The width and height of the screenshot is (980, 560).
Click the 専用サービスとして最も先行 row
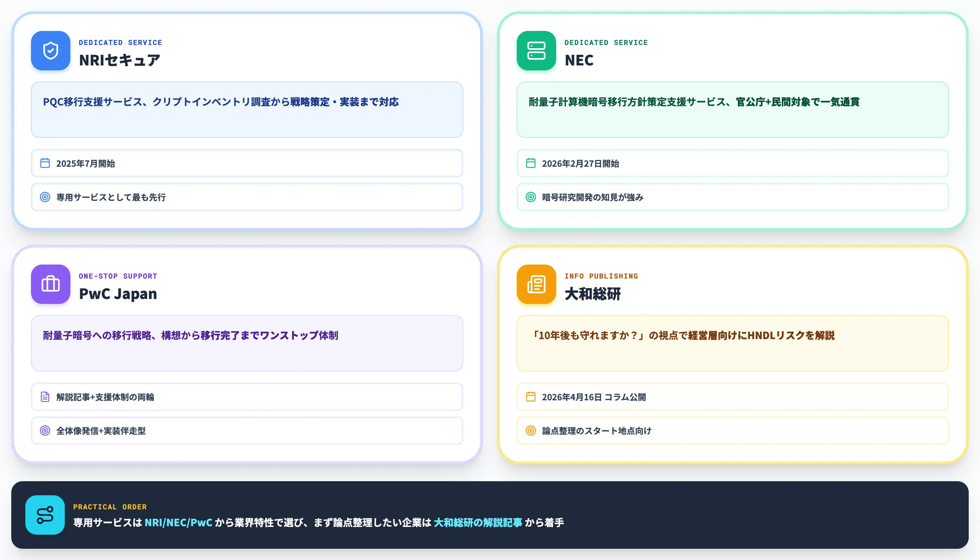pyautogui.click(x=247, y=197)
